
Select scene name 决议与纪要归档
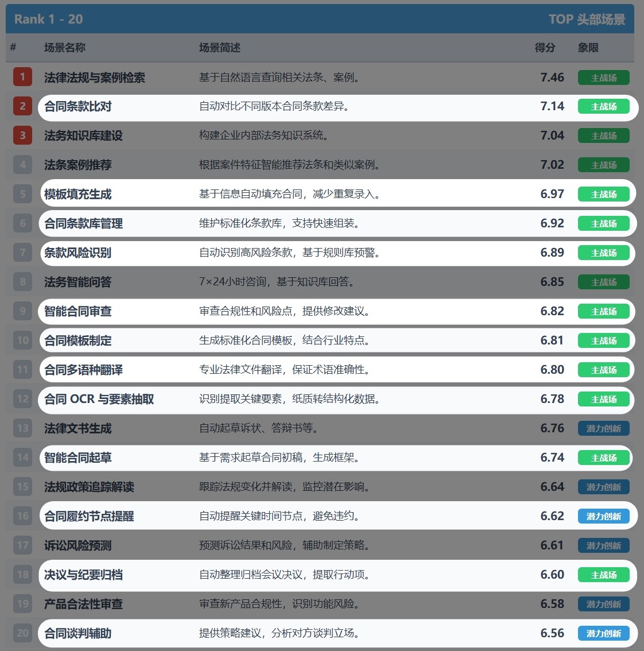pyautogui.click(x=83, y=575)
